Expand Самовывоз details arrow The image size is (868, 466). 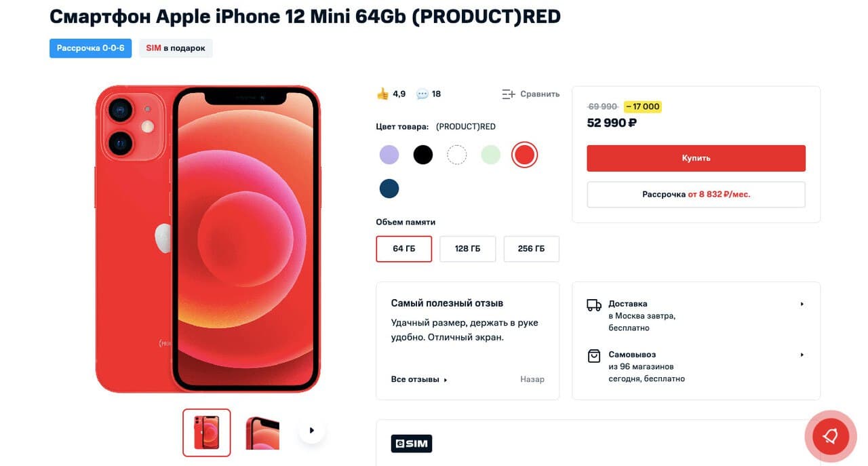(802, 355)
